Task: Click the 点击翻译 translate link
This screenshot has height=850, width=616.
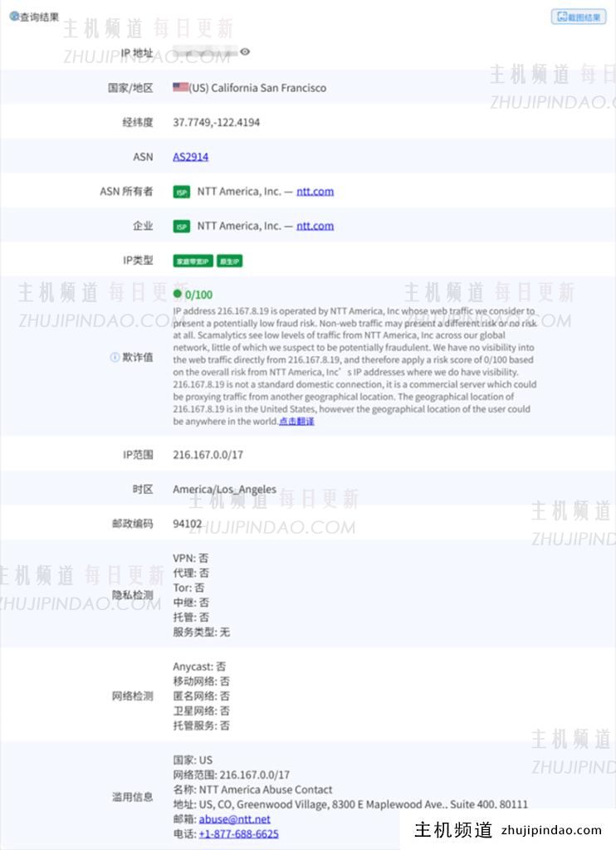Action: click(296, 421)
